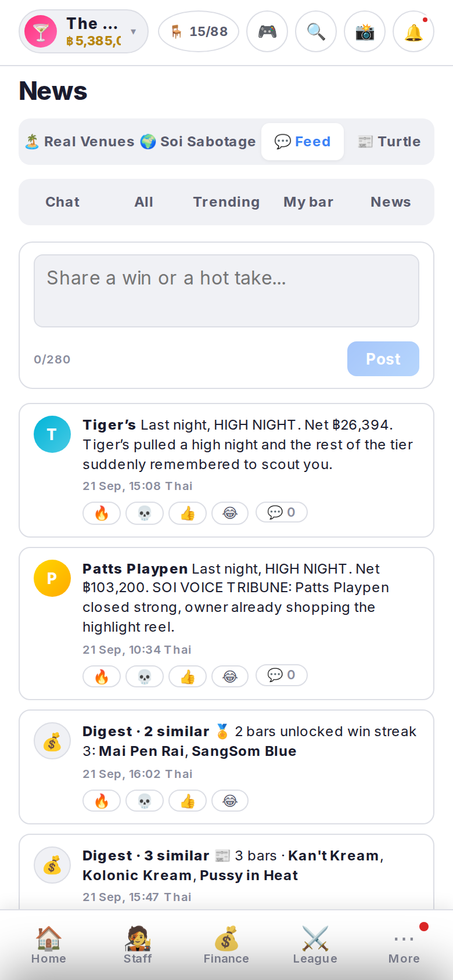453x980 pixels.
Task: Open Finance money bag in bottom navigation
Action: click(227, 945)
